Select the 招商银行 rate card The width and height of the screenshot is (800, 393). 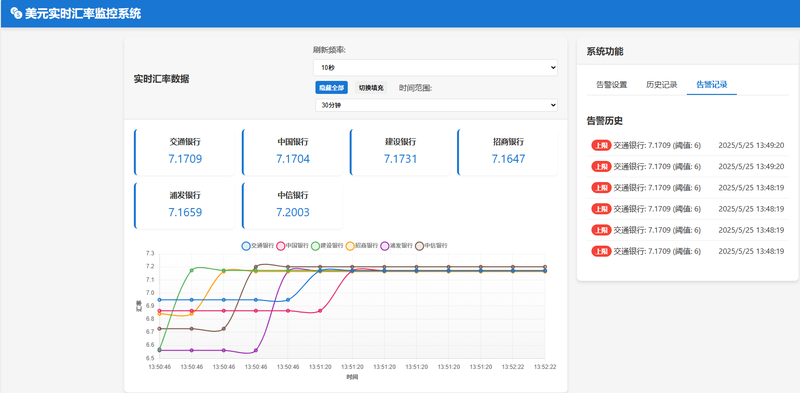[508, 152]
